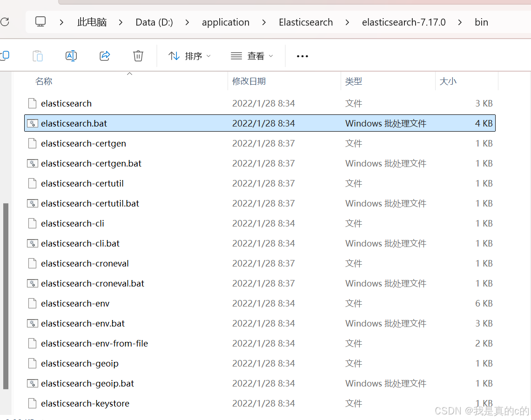
Task: Select the elasticsearch-certgen.bat file name
Action: (91, 163)
